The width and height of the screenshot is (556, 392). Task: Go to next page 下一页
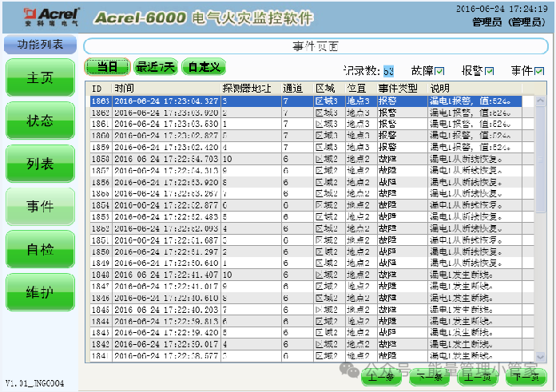pyautogui.click(x=526, y=377)
